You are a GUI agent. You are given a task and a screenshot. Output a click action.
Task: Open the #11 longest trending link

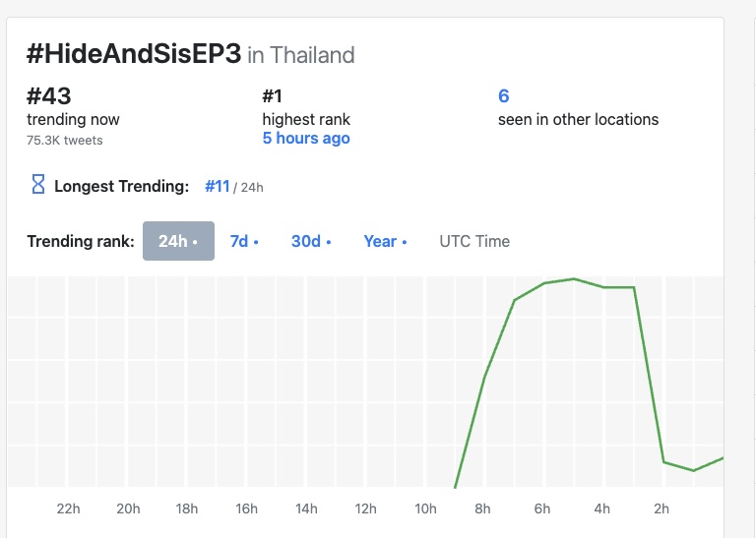point(217,186)
